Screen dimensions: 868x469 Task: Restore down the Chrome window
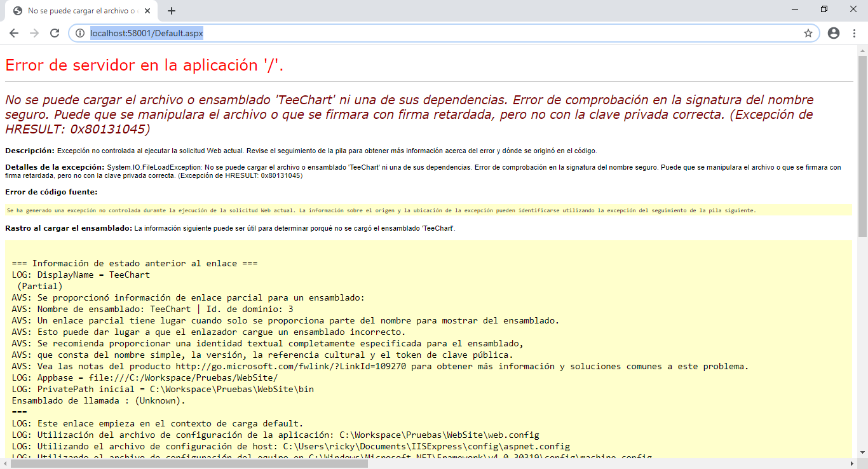tap(824, 9)
